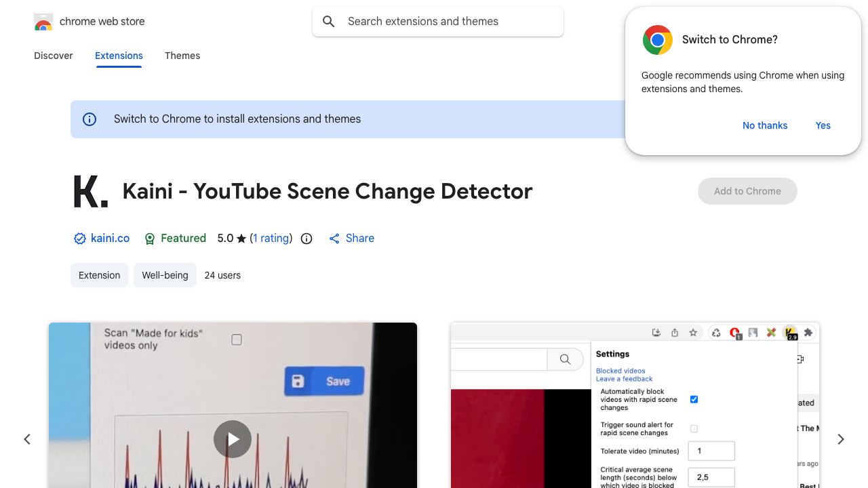Open the kaini.co publisher link

(x=110, y=239)
